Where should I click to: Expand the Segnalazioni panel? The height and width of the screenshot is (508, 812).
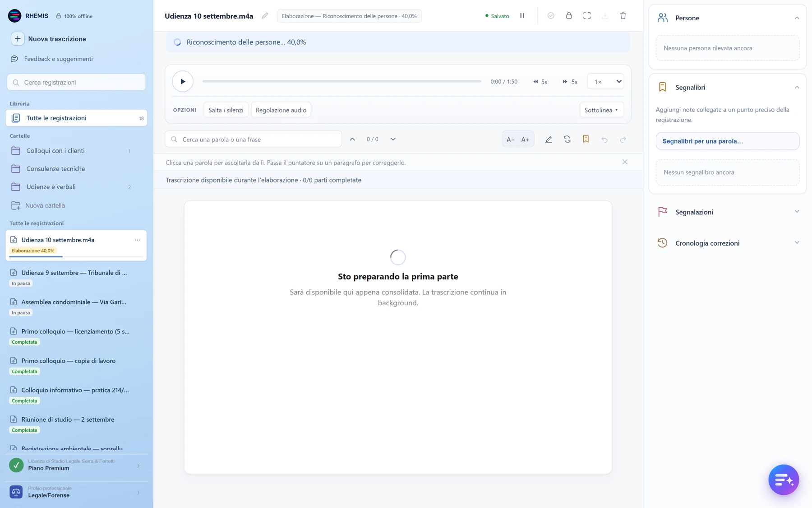coord(797,212)
